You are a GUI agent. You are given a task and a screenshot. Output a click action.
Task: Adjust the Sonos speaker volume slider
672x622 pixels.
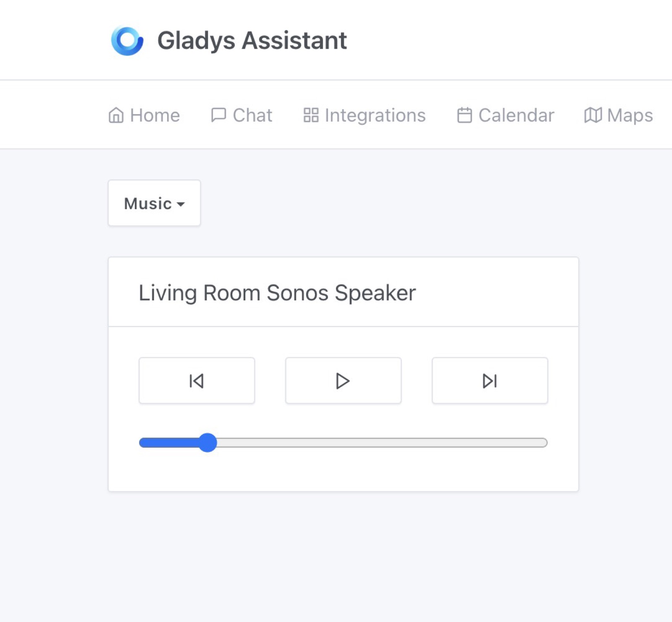[207, 442]
